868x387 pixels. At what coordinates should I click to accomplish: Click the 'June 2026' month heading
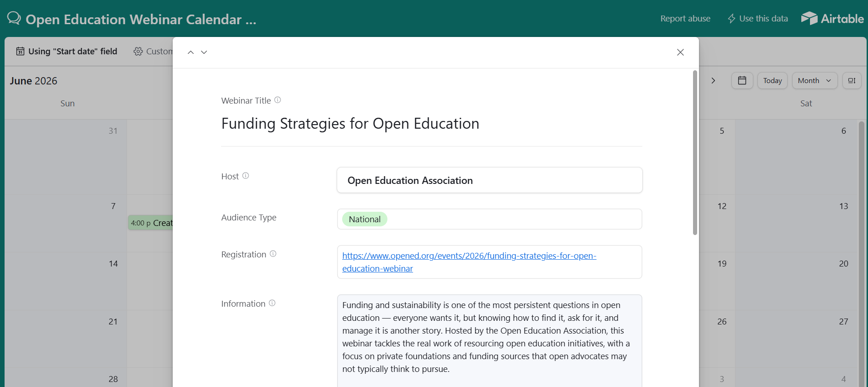[33, 81]
